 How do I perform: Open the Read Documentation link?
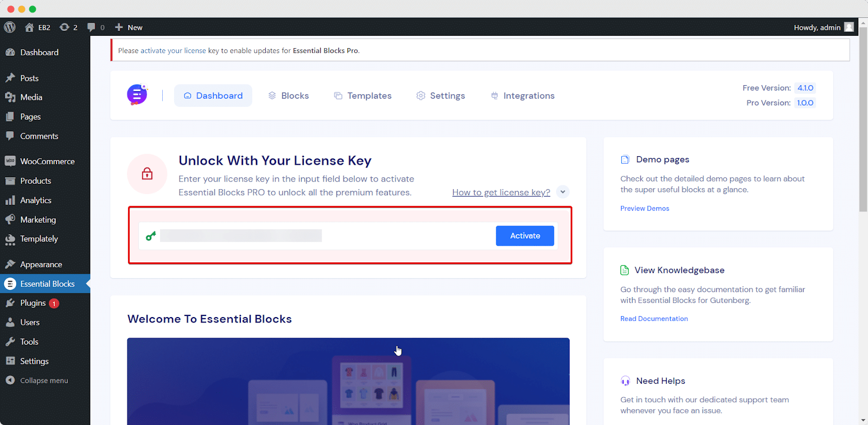654,319
